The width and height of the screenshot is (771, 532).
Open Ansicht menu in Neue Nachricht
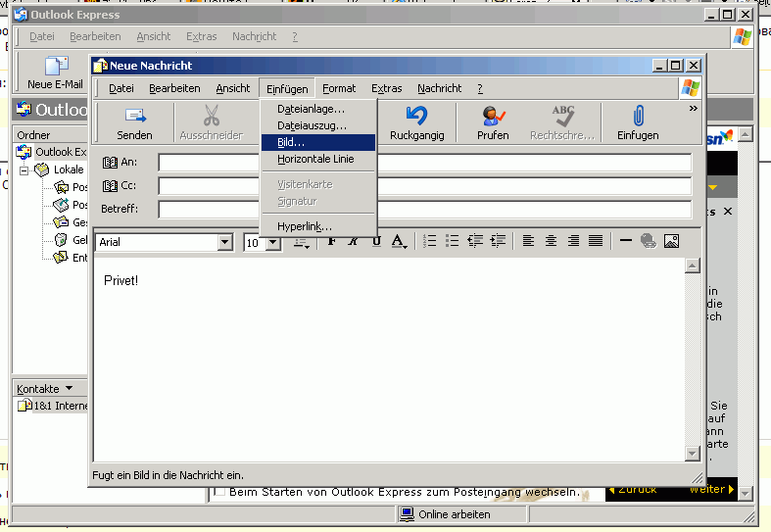(x=233, y=88)
